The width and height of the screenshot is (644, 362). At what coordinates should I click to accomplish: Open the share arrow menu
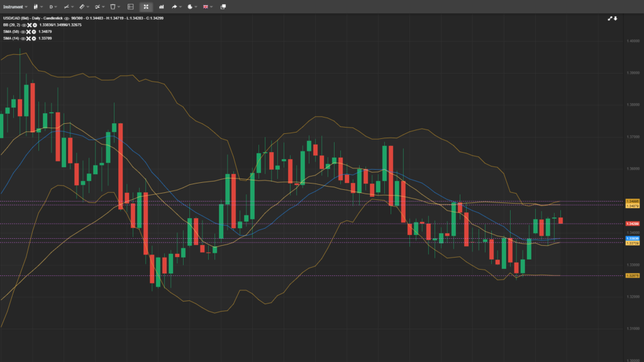(175, 6)
